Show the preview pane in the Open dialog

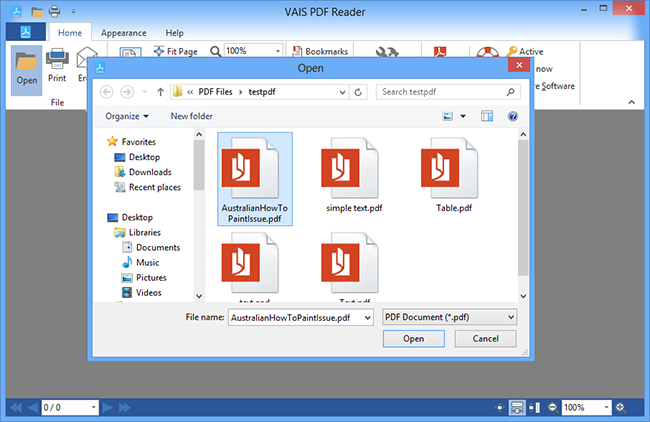coord(487,116)
